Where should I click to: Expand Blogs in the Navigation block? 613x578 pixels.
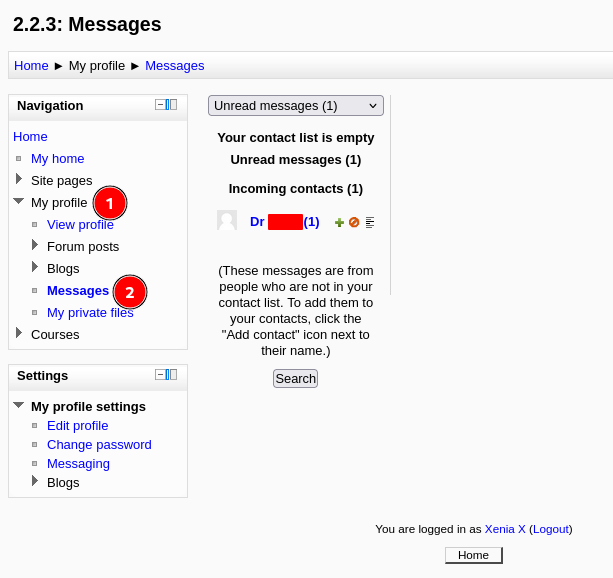(35, 267)
